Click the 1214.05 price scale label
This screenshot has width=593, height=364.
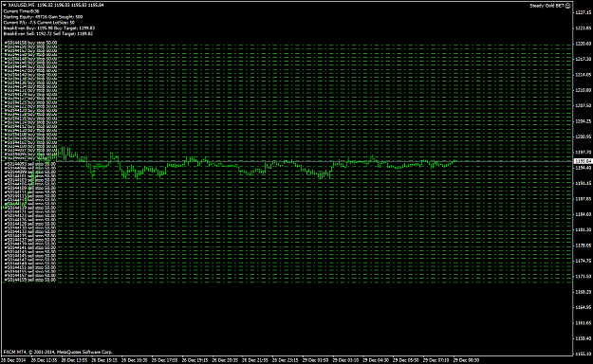click(584, 75)
